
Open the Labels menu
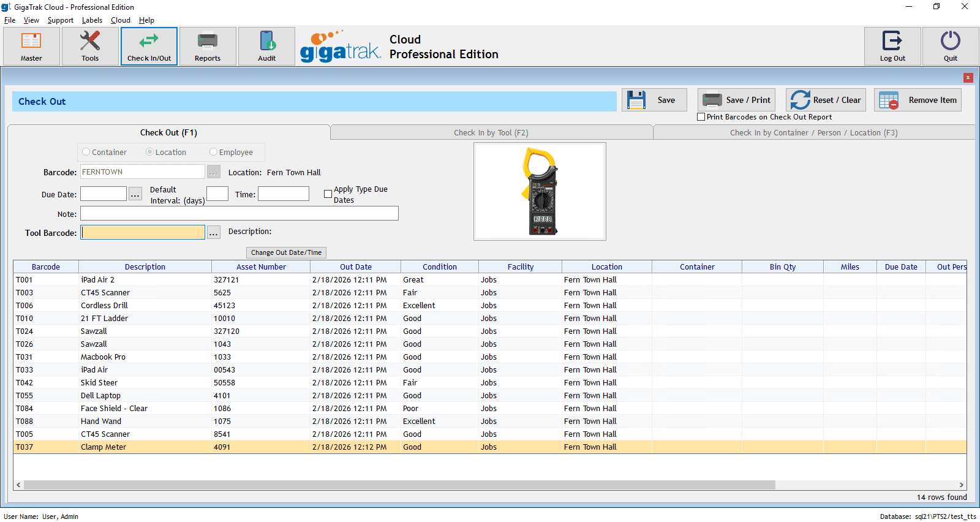click(92, 20)
